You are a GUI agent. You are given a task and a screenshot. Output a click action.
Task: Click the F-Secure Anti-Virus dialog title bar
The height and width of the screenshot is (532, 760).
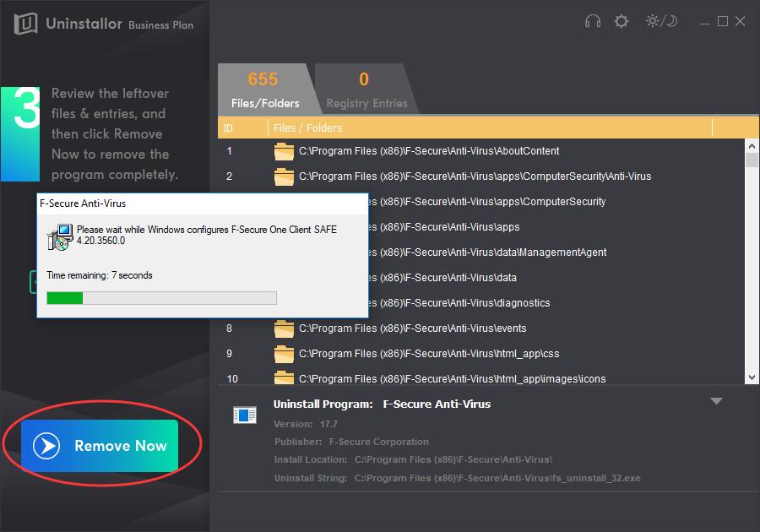point(203,204)
